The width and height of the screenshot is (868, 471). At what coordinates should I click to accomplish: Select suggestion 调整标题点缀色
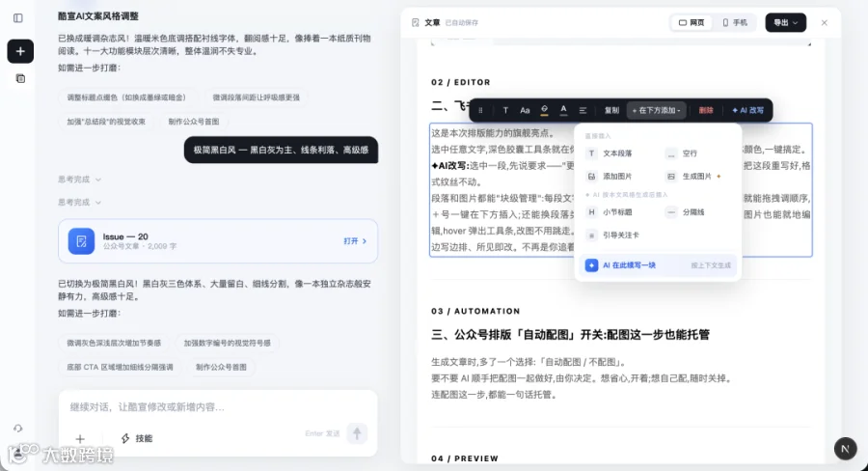click(x=126, y=97)
